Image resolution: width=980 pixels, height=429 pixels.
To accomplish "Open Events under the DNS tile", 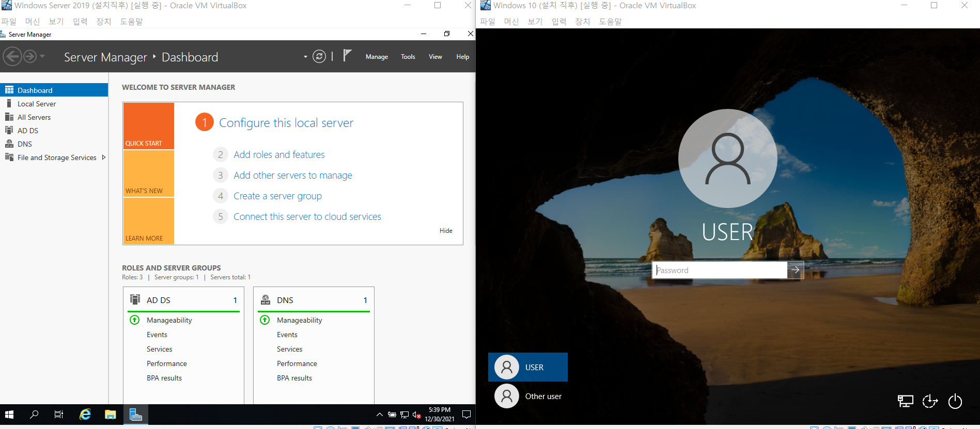I will 287,335.
